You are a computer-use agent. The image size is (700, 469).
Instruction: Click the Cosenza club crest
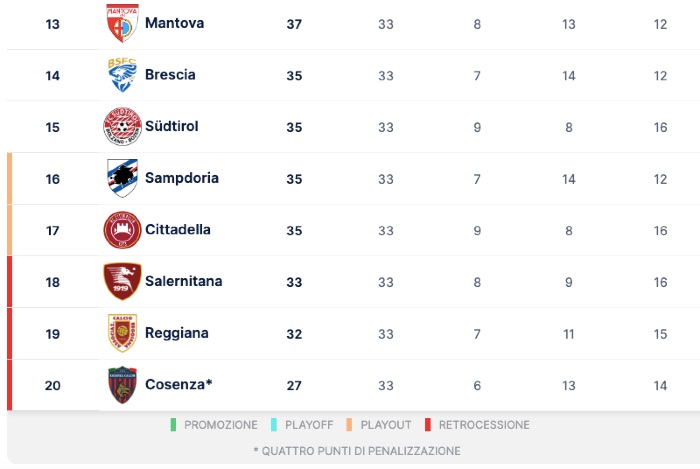coord(122,385)
